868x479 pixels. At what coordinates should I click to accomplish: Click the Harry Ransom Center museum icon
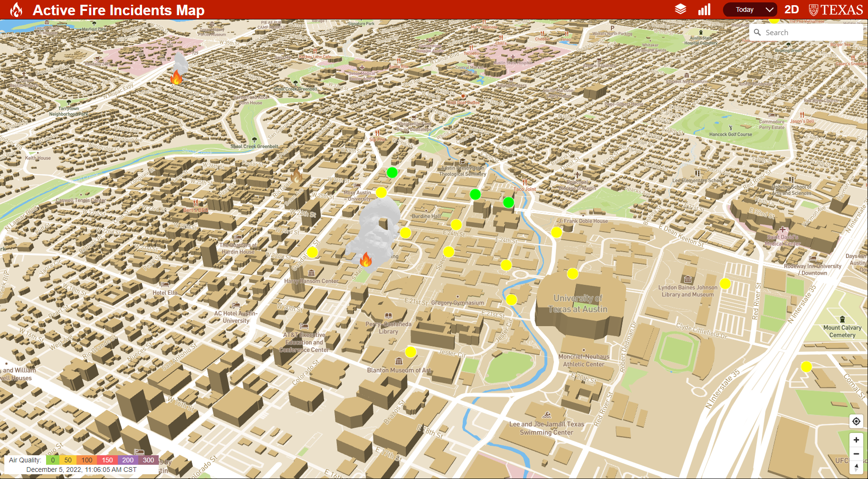311,273
